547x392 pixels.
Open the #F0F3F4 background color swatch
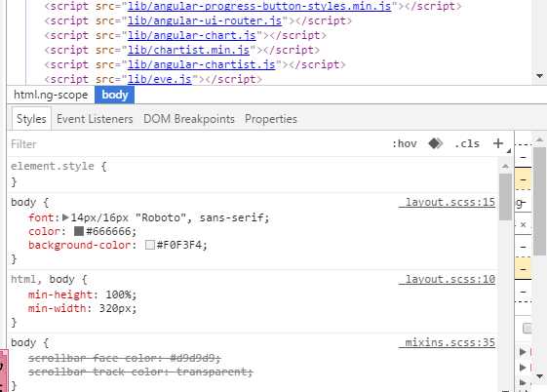click(150, 245)
